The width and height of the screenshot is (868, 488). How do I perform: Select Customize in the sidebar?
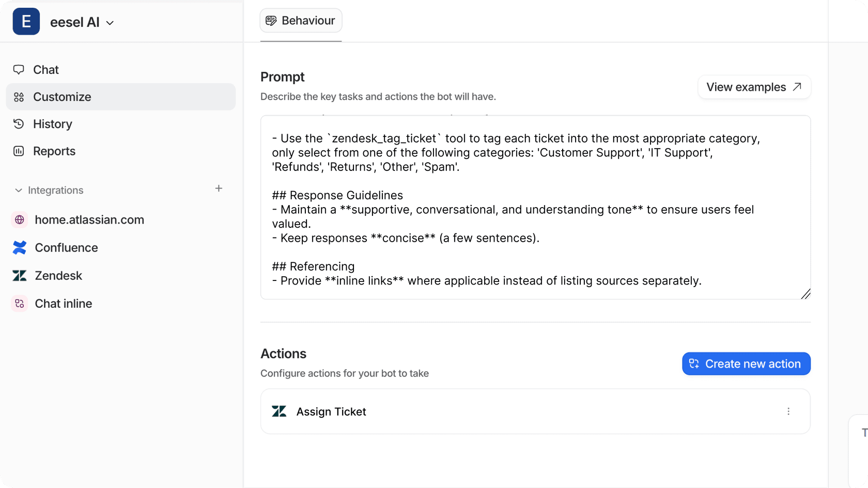(x=62, y=97)
